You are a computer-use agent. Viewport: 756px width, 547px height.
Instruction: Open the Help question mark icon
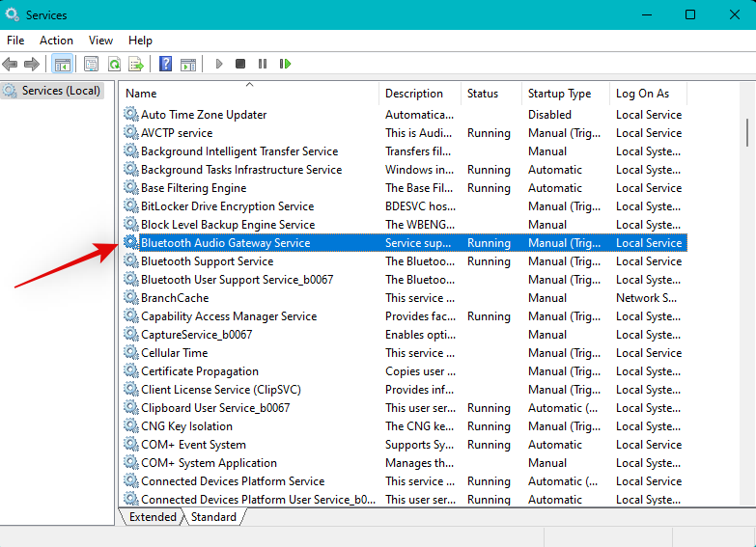coord(165,64)
